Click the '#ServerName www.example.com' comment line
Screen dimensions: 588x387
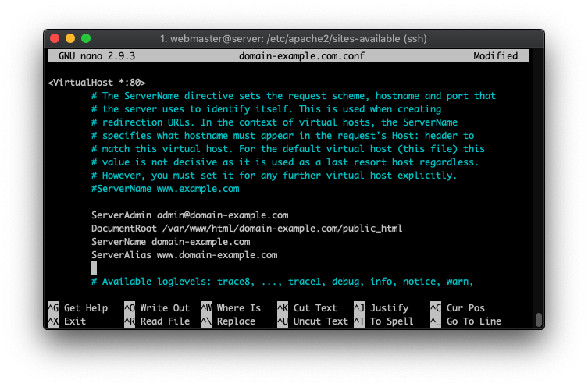[x=166, y=189]
